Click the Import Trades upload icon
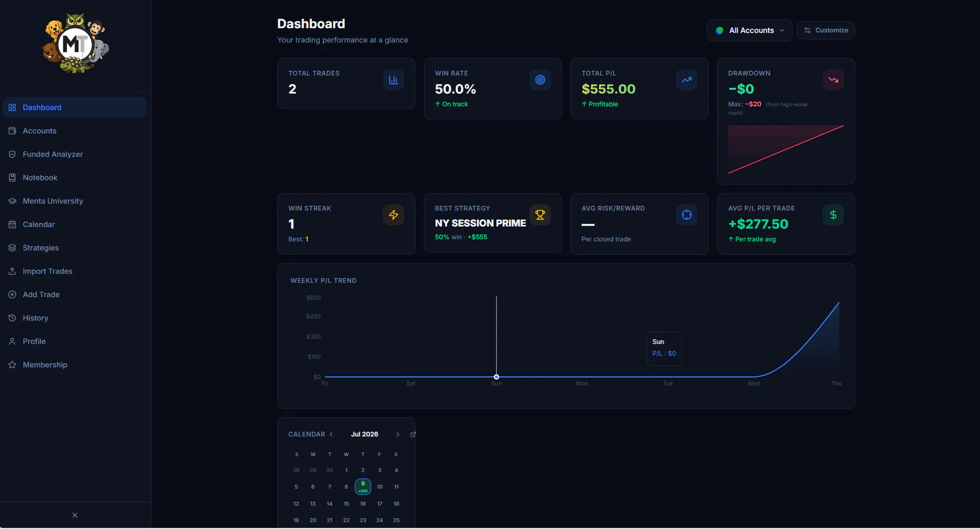This screenshot has width=980, height=529. [12, 271]
